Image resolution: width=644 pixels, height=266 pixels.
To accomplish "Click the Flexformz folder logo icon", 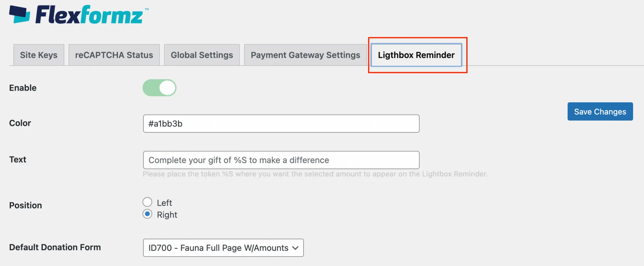I will tap(19, 14).
